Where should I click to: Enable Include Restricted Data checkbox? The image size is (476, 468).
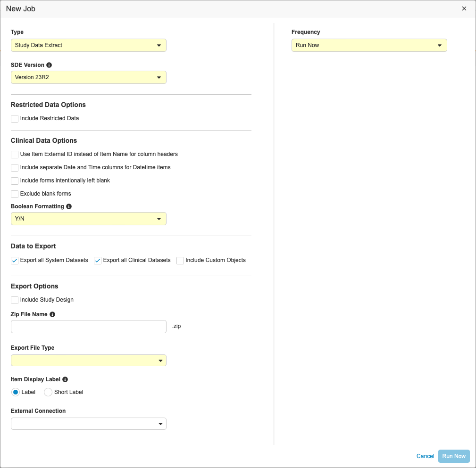tap(15, 119)
